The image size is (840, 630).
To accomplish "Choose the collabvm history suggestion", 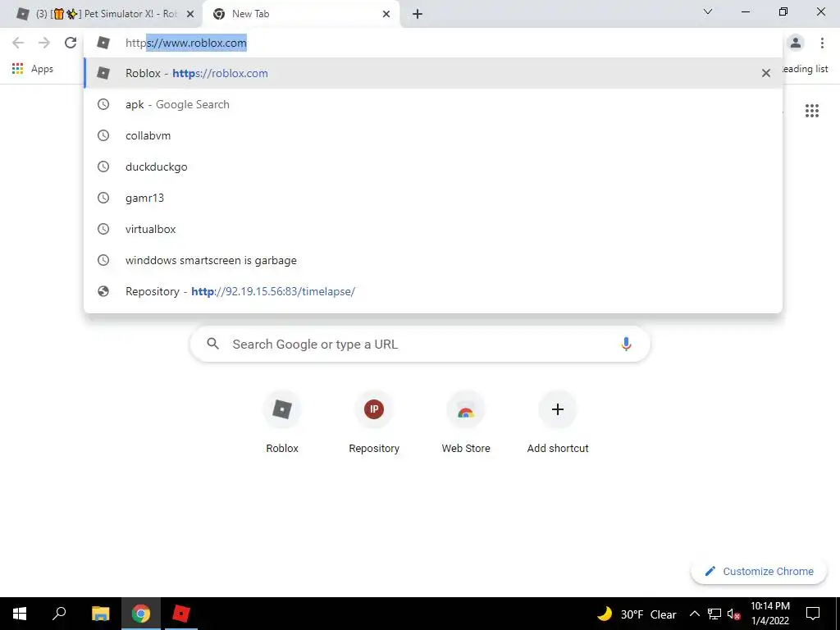I will coord(433,135).
